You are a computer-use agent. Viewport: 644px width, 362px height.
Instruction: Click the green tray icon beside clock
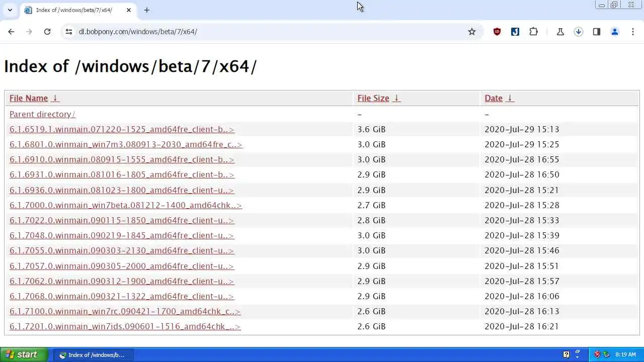click(x=607, y=354)
